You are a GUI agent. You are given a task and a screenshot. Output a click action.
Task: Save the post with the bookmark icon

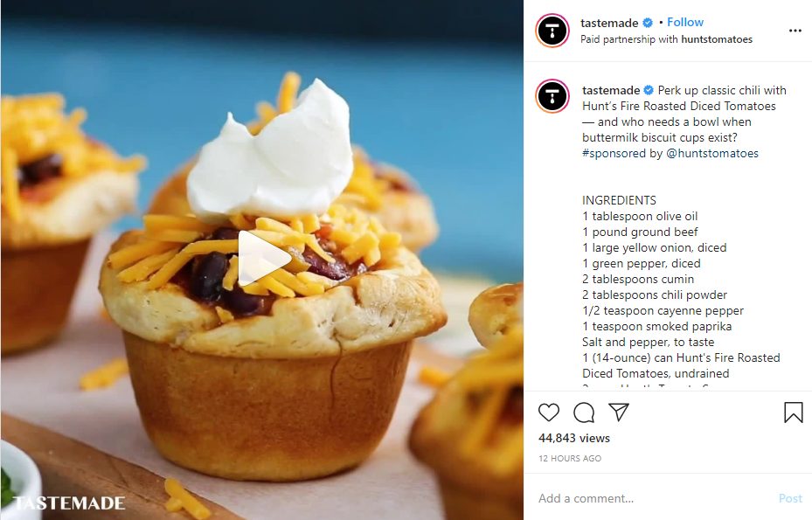793,413
